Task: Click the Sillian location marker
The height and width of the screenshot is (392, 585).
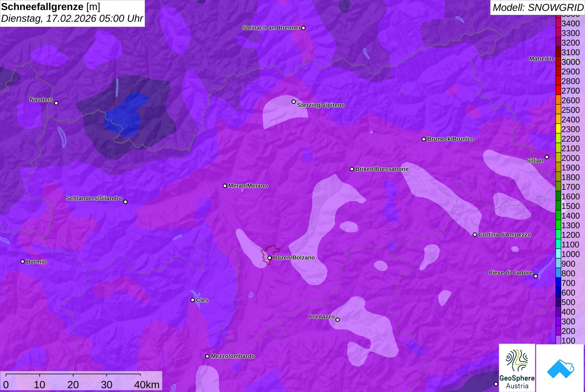Action: 547,157
